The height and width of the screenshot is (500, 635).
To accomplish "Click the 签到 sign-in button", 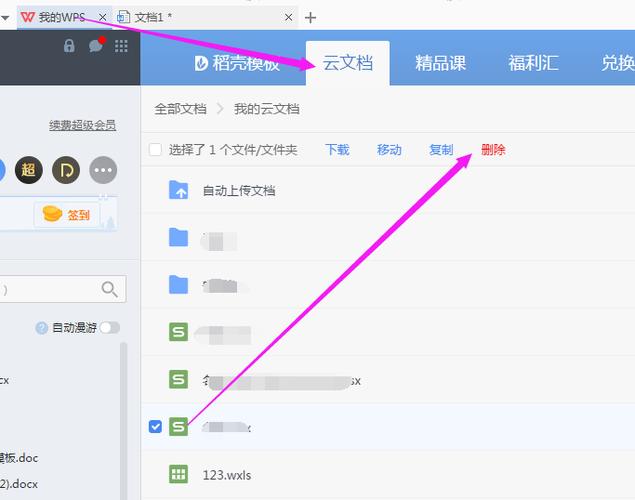I will pyautogui.click(x=67, y=215).
